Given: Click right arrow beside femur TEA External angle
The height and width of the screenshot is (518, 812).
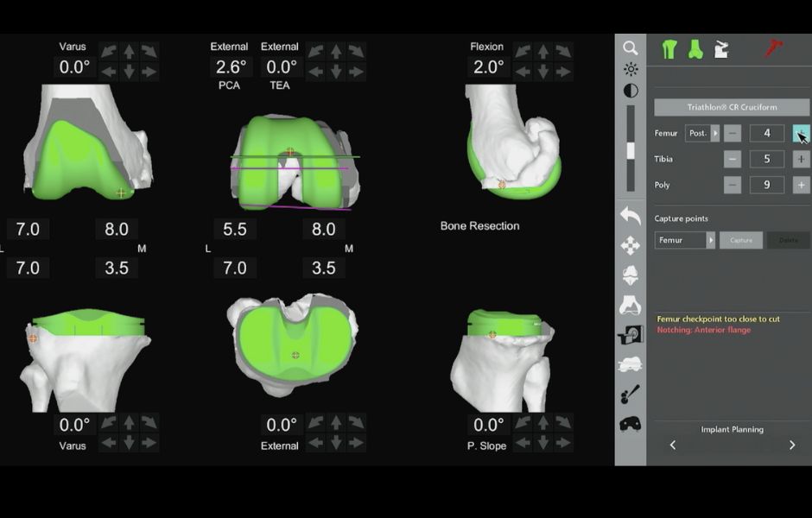Looking at the screenshot, I should tap(356, 72).
